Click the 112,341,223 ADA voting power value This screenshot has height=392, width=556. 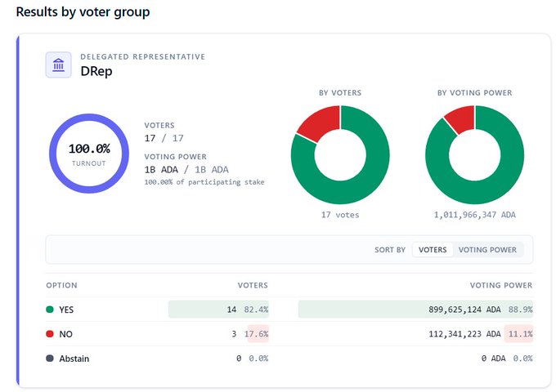tap(464, 334)
